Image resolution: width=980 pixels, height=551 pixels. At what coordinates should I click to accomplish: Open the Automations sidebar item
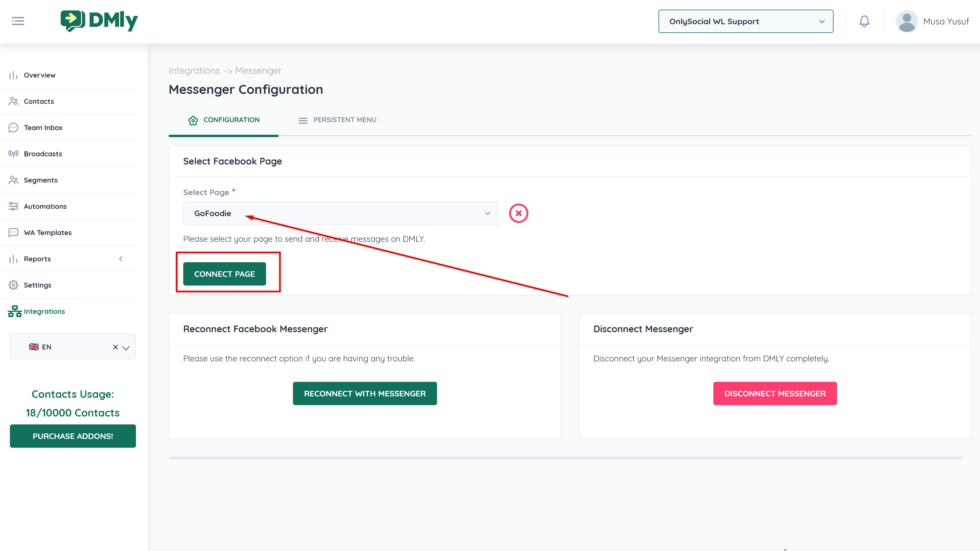(45, 207)
